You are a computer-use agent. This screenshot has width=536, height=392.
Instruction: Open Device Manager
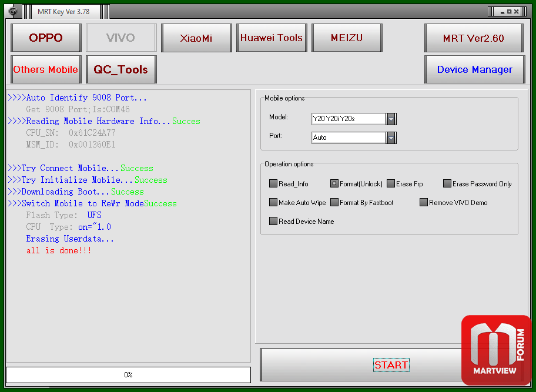click(474, 69)
